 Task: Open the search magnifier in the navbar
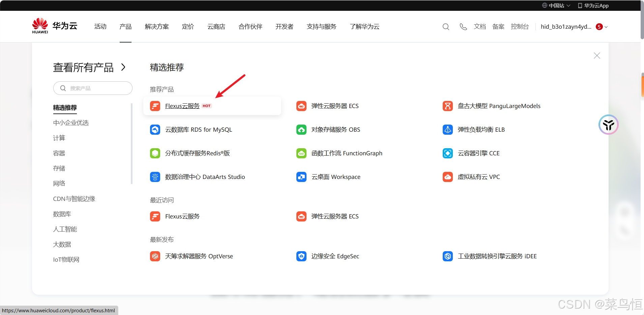click(x=445, y=27)
